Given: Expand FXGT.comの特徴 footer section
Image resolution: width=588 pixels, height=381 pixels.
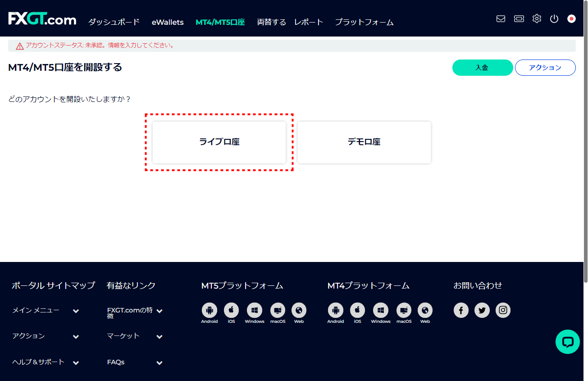Looking at the screenshot, I should click(160, 311).
